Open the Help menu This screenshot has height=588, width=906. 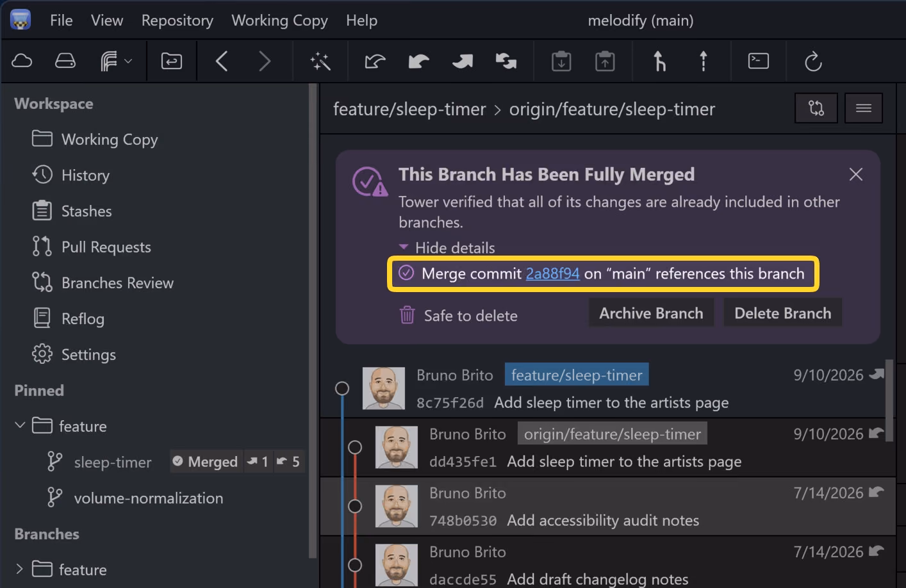pyautogui.click(x=362, y=20)
